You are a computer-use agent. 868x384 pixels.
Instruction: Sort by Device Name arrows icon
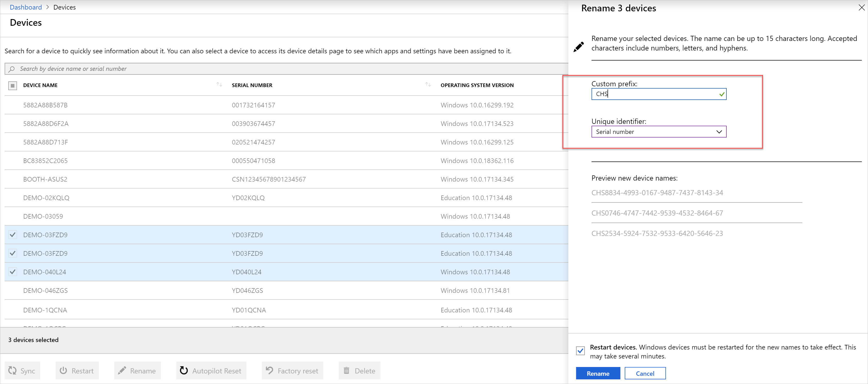tap(219, 84)
